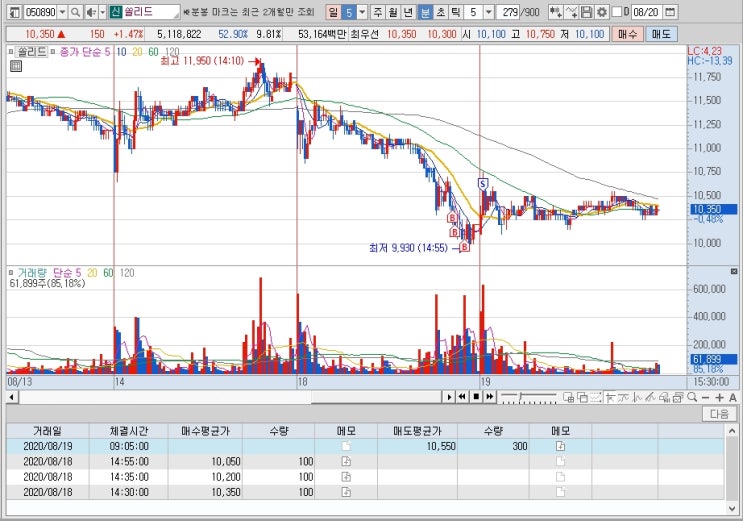This screenshot has width=743, height=521.
Task: Click the minus zoom out icon
Action: (x=706, y=397)
